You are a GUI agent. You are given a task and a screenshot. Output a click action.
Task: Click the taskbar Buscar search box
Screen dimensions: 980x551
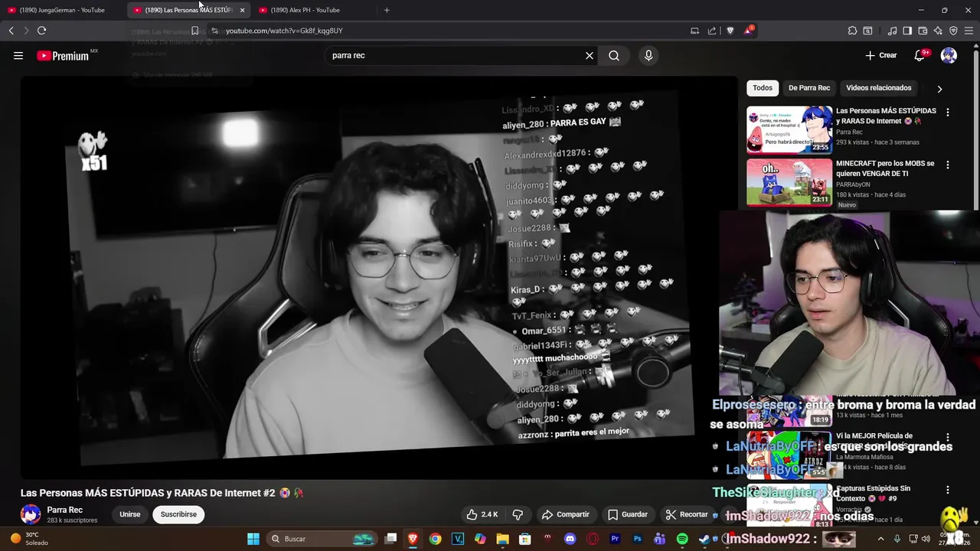tap(322, 539)
